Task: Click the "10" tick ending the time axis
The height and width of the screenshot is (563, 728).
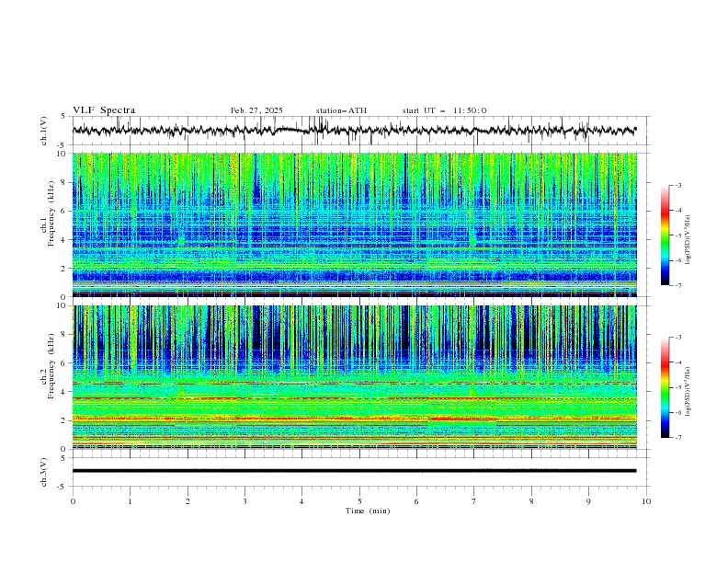Action: coord(646,501)
